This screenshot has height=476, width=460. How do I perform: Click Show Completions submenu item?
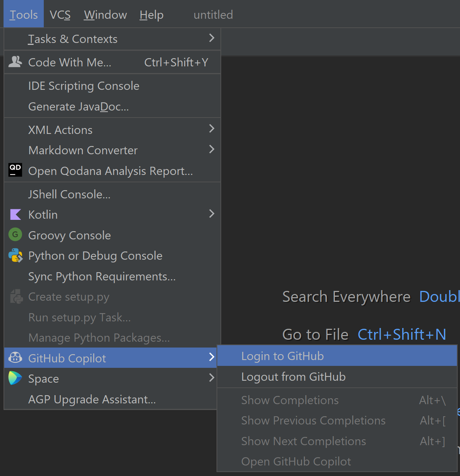click(337, 400)
